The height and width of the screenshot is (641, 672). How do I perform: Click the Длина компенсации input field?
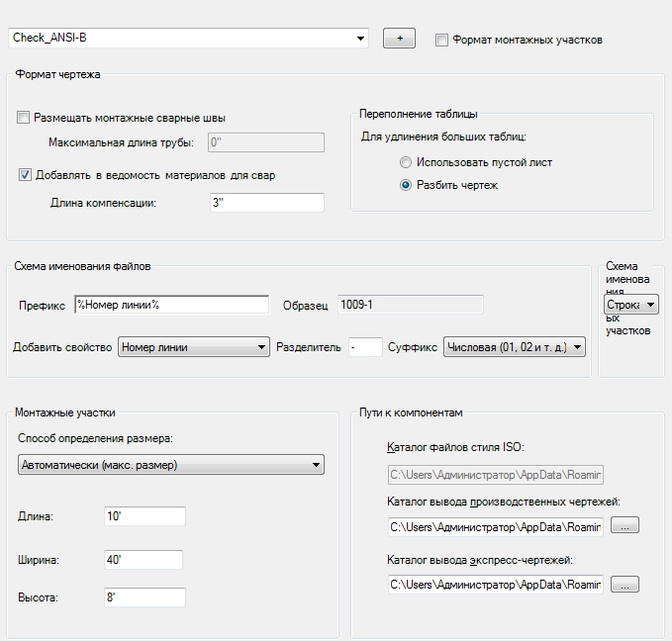click(266, 203)
